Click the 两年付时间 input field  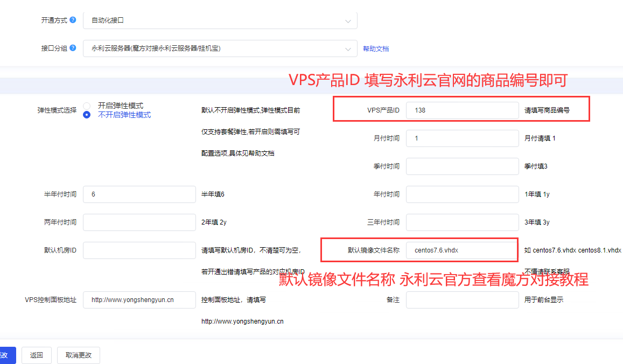[139, 222]
